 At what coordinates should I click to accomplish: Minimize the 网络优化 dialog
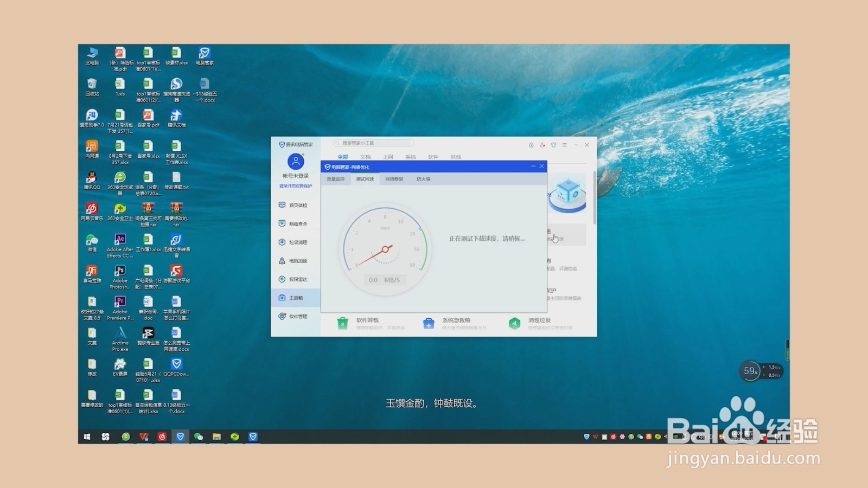[533, 166]
